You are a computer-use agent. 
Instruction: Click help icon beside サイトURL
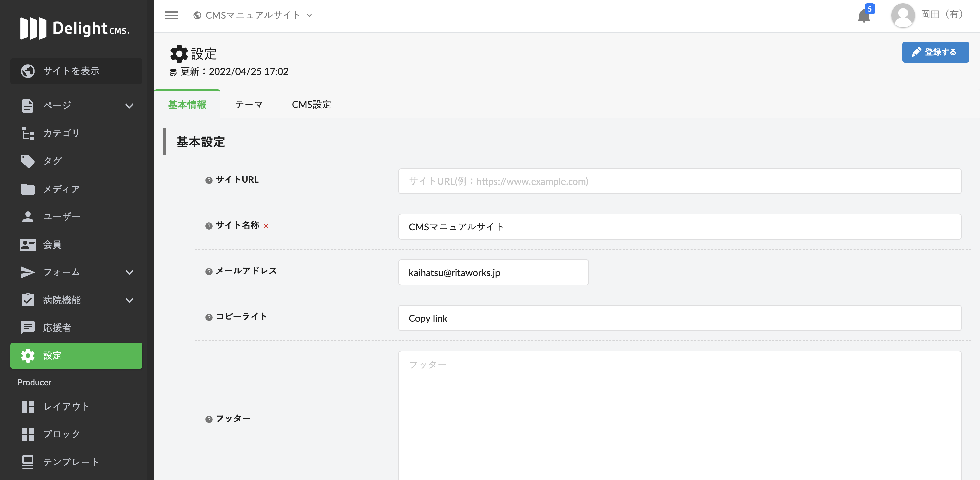coord(209,180)
